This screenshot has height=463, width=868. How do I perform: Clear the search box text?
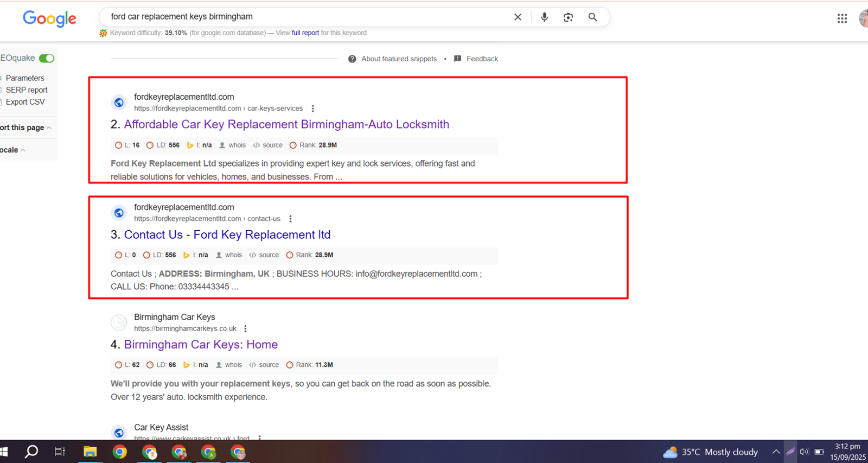click(518, 17)
